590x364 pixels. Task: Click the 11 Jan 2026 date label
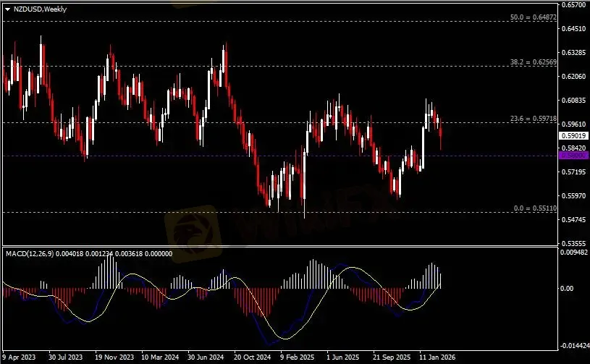pyautogui.click(x=437, y=357)
